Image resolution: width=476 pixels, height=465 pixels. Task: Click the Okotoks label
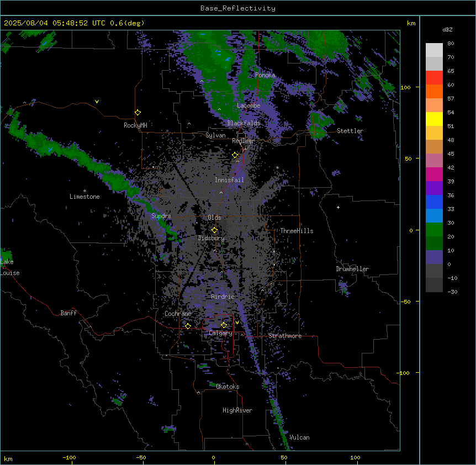228,387
